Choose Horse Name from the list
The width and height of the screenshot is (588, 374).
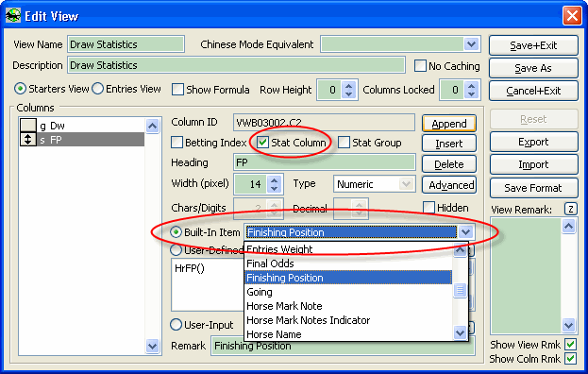pos(348,334)
